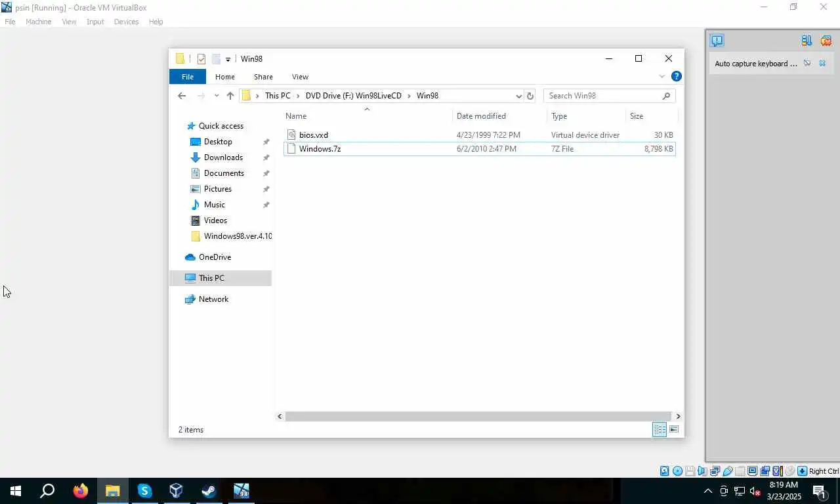Click the horizontal scrollbar in file list
This screenshot has height=504, width=840.
point(478,416)
